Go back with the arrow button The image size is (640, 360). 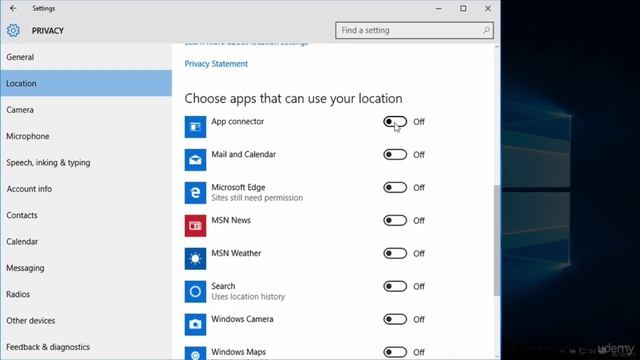point(13,8)
